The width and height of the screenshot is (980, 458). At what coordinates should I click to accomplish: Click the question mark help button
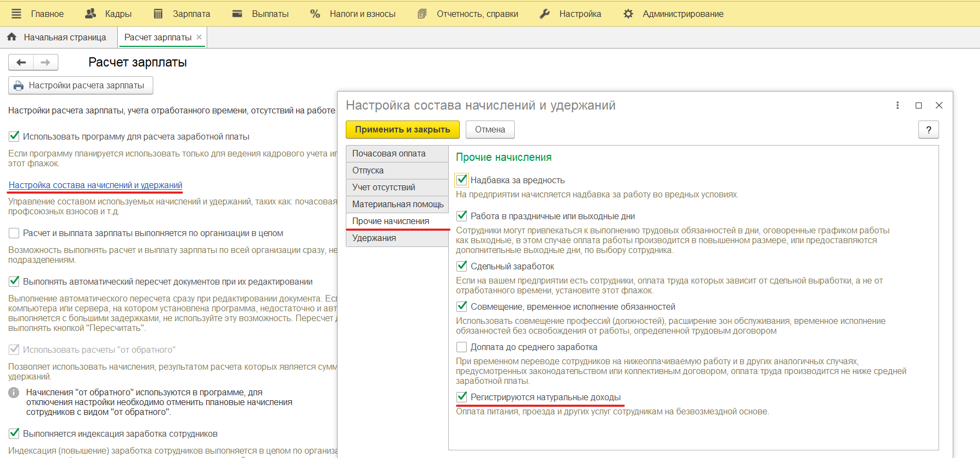[x=928, y=130]
